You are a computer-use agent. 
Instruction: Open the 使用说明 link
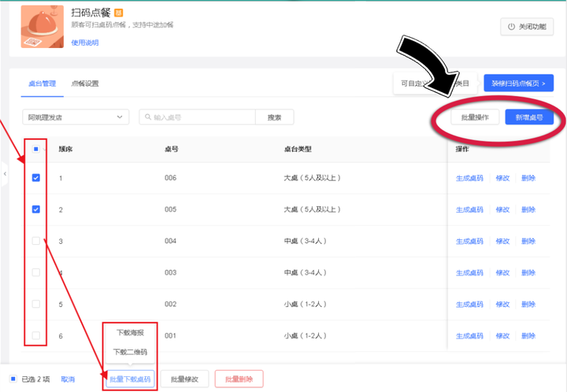(x=85, y=43)
